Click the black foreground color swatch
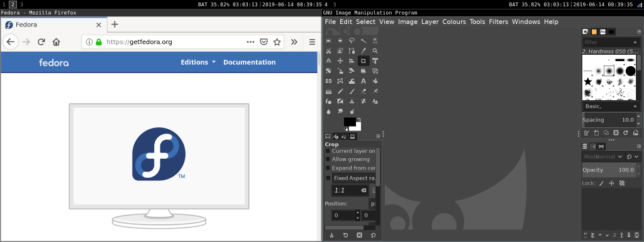 [349, 122]
